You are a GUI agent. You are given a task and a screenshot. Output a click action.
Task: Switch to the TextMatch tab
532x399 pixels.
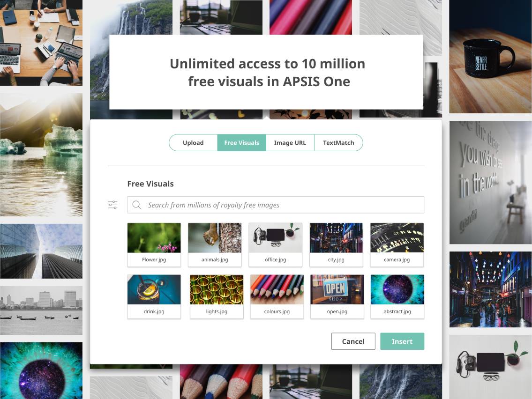pos(338,143)
